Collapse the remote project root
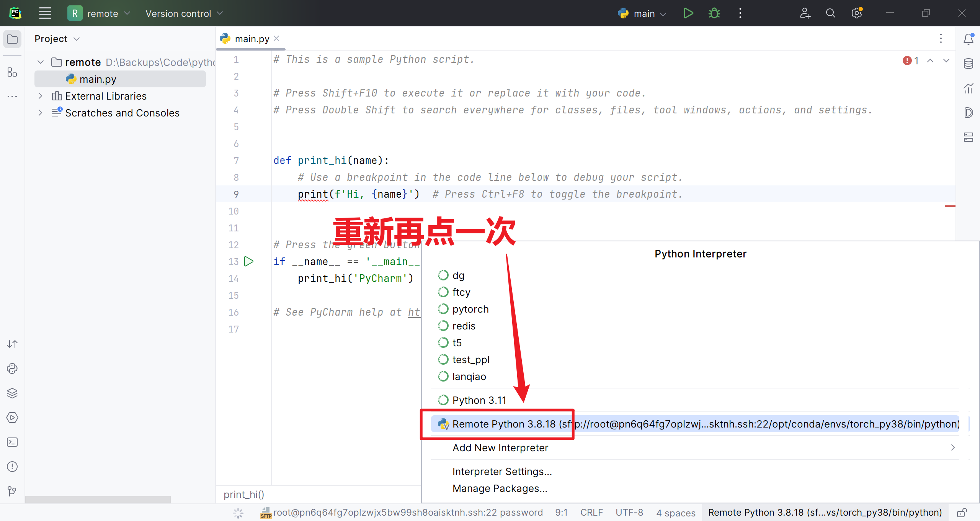The height and width of the screenshot is (521, 980). (x=41, y=62)
